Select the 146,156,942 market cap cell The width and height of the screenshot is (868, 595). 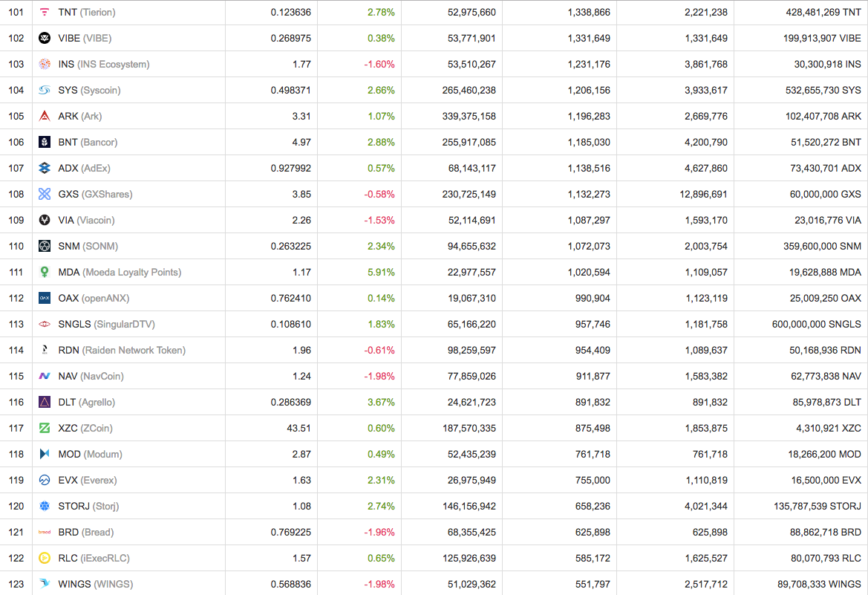469,507
